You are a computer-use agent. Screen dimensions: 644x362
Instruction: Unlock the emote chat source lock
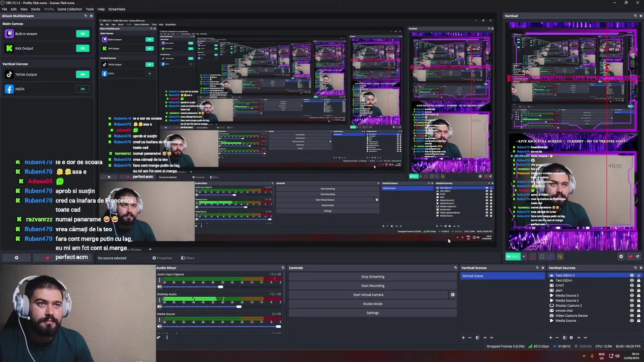pyautogui.click(x=638, y=310)
